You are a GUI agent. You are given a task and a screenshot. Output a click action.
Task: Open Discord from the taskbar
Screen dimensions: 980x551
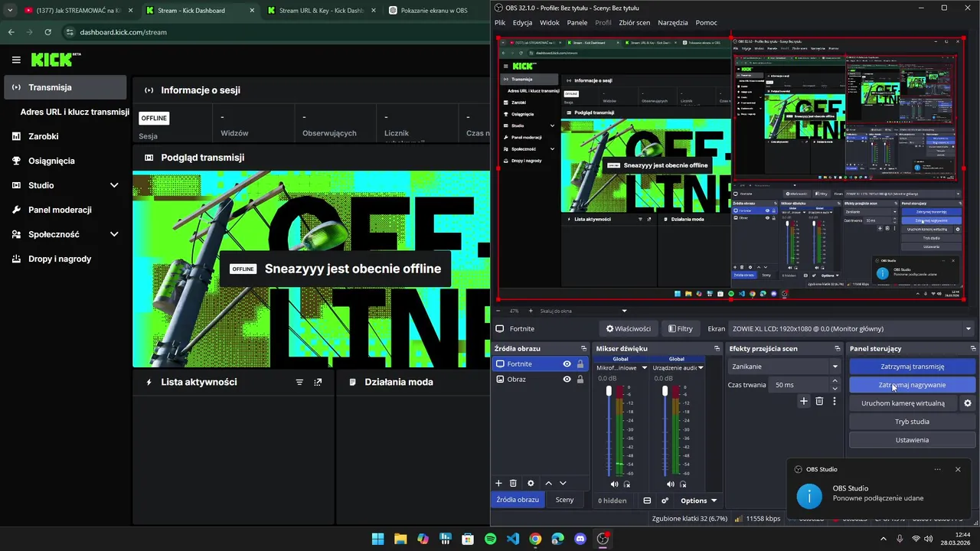pyautogui.click(x=580, y=539)
